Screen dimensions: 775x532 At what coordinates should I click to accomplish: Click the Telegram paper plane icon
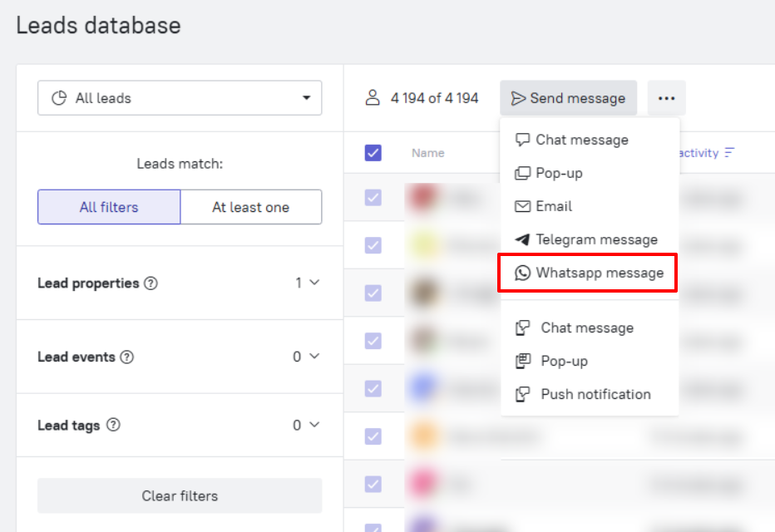coord(522,239)
